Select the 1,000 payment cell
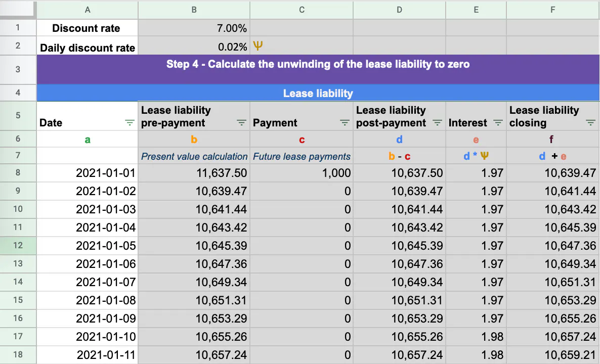Screen dimensions: 600x364 click(302, 173)
